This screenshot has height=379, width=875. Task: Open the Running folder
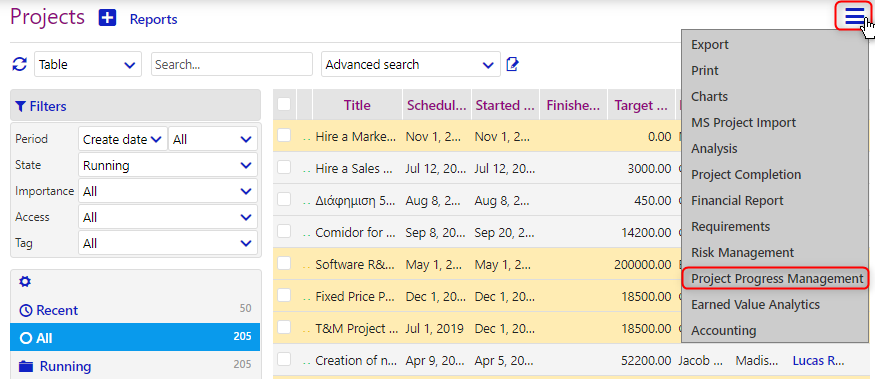click(135, 366)
